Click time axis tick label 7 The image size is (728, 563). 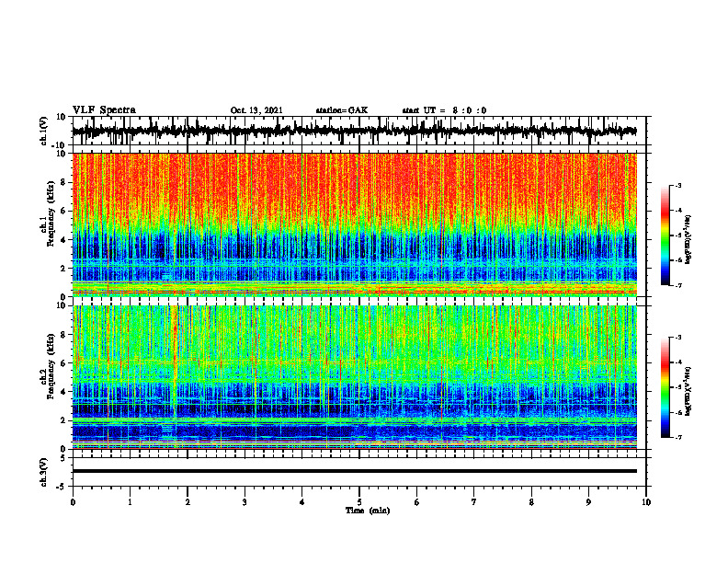coord(474,502)
